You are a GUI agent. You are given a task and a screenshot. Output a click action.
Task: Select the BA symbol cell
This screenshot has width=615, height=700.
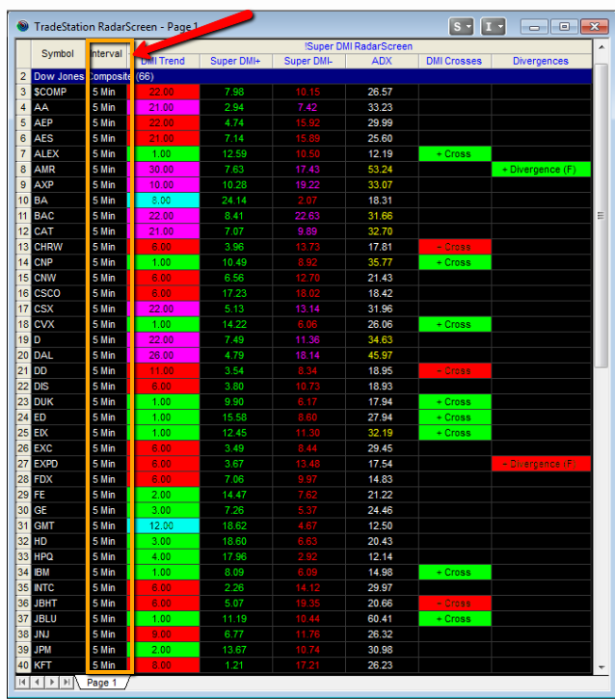coord(58,201)
